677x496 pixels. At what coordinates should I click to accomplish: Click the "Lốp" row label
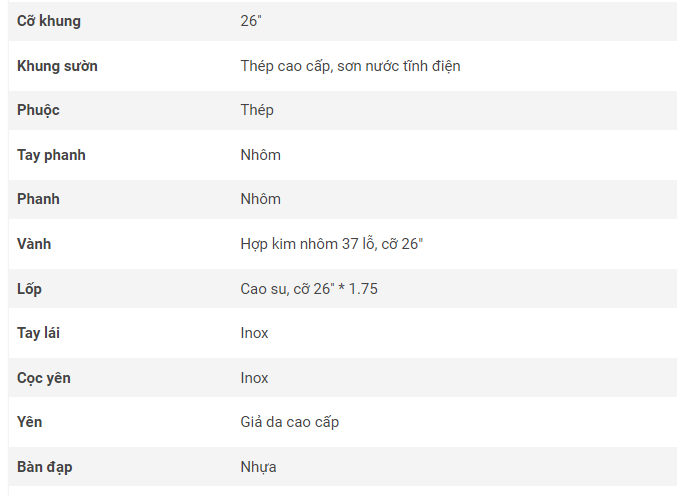point(29,289)
